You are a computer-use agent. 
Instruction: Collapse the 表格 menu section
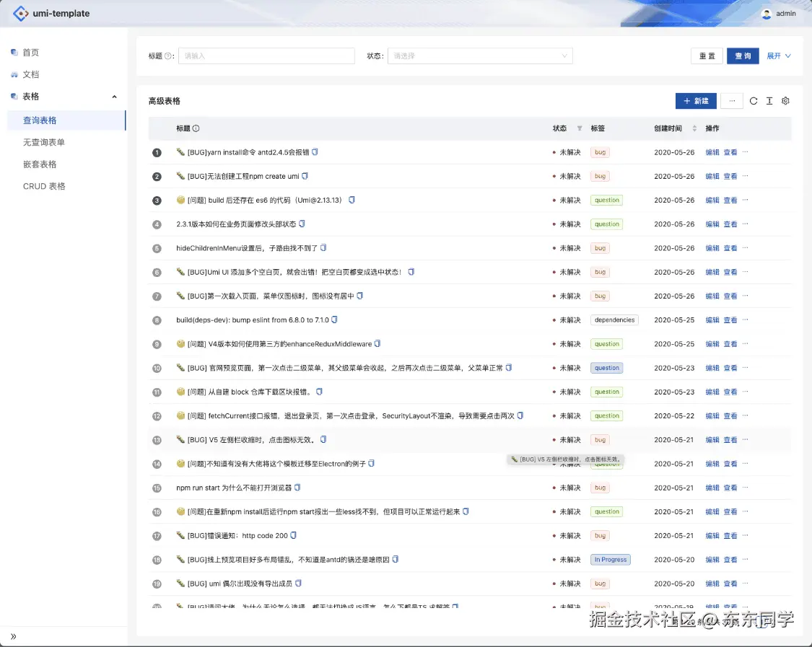coord(114,96)
